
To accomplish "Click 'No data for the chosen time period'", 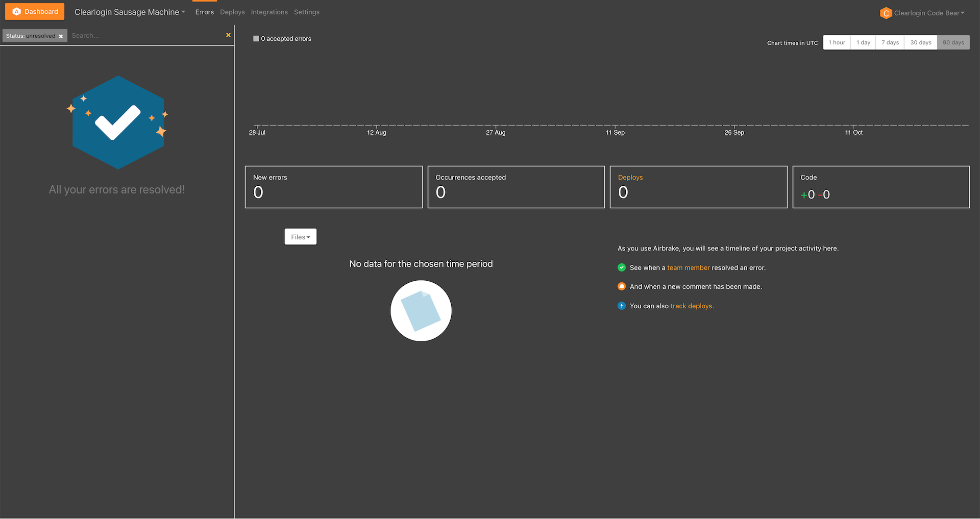I will click(x=421, y=264).
